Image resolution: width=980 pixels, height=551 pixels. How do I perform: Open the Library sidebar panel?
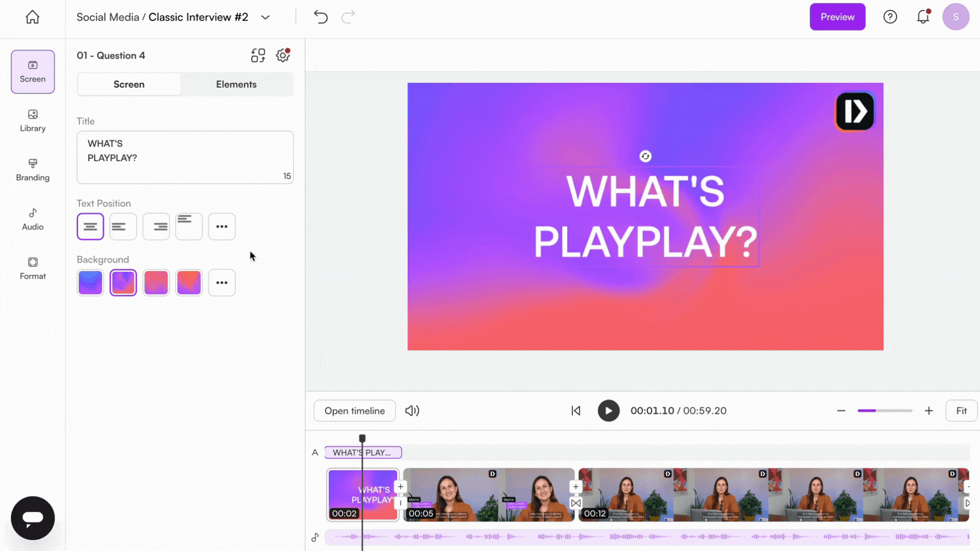(33, 120)
